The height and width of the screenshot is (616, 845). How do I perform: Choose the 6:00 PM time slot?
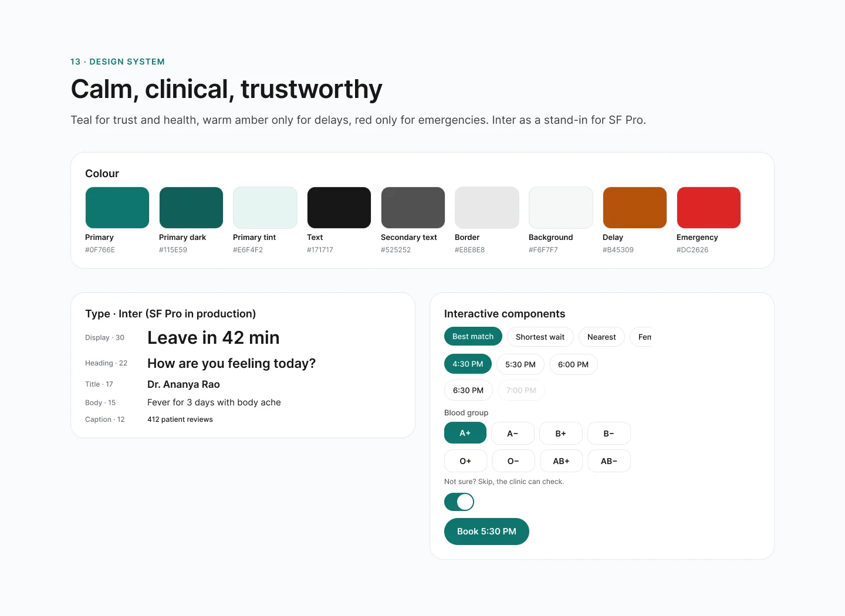573,364
